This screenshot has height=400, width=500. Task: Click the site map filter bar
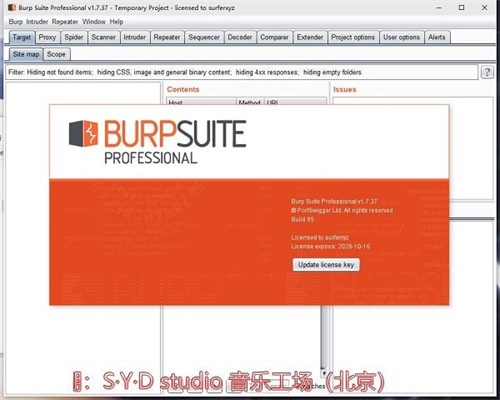pyautogui.click(x=242, y=72)
